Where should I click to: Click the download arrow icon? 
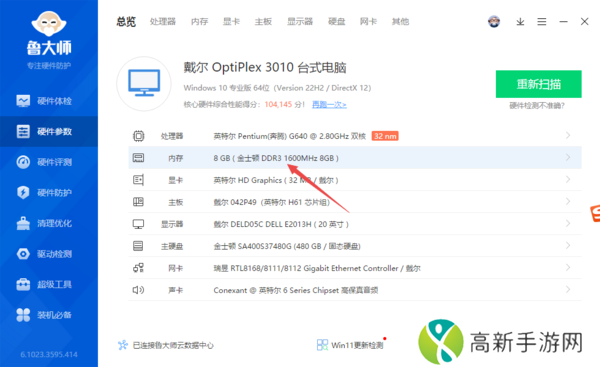tap(520, 22)
